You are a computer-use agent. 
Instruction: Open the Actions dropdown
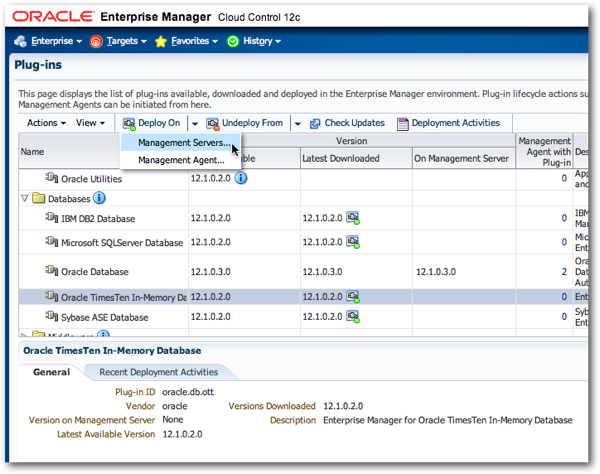(x=46, y=123)
